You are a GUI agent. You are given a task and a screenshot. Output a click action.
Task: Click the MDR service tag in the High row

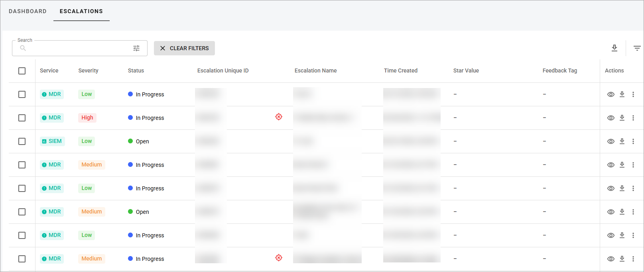(52, 117)
